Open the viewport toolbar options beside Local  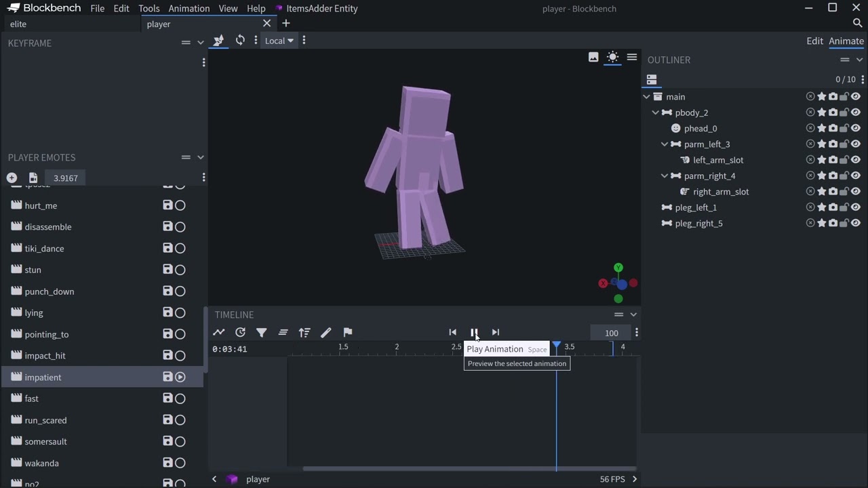coord(304,41)
